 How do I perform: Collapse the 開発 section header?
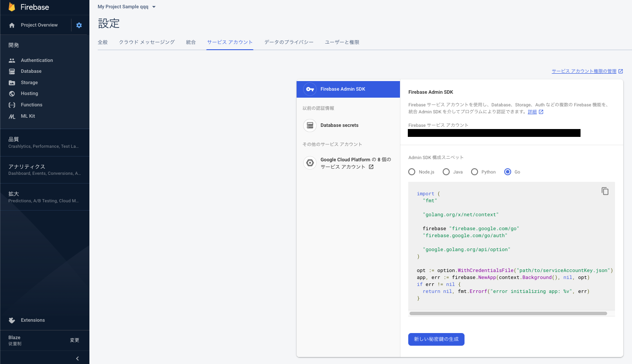coord(14,45)
